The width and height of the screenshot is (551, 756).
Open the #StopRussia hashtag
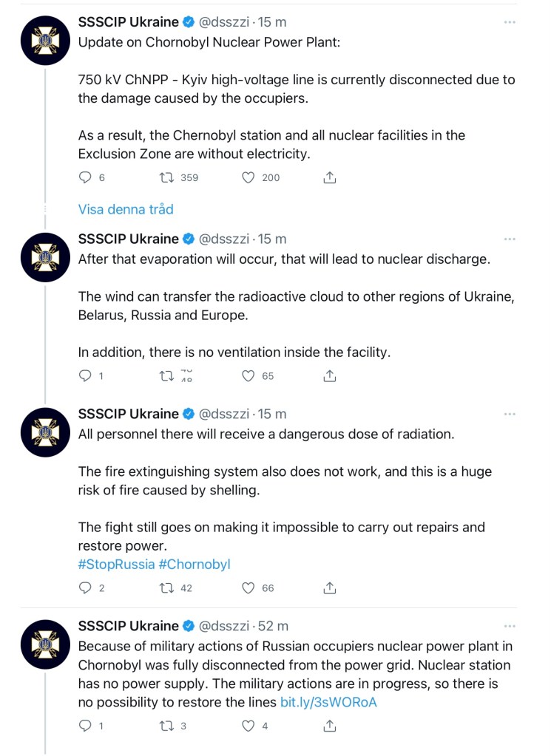pos(116,564)
